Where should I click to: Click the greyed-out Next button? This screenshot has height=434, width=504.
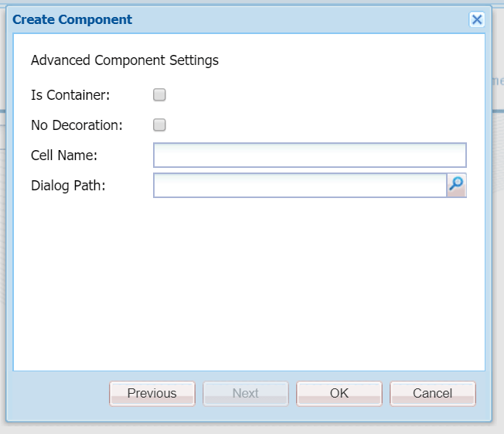[x=246, y=393]
